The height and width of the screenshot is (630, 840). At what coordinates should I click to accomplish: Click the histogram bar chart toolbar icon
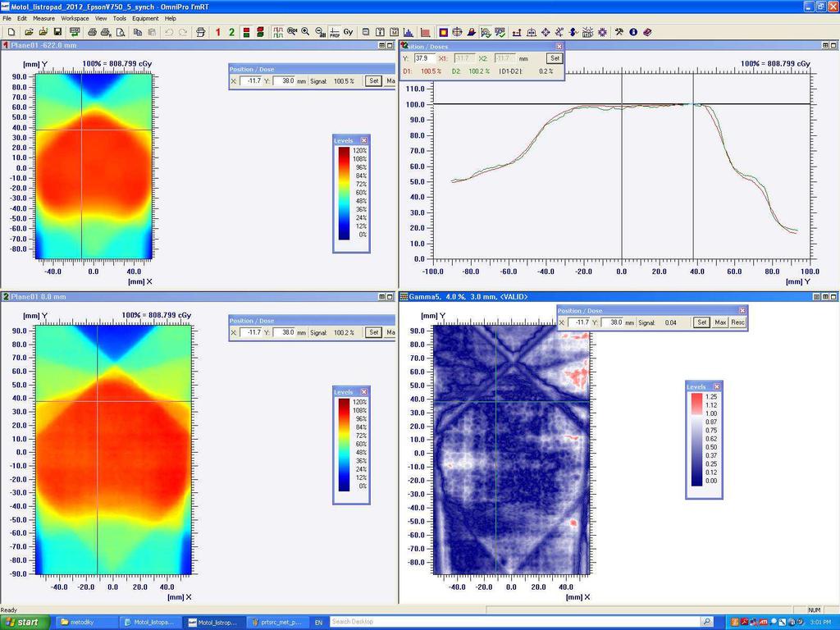(409, 32)
